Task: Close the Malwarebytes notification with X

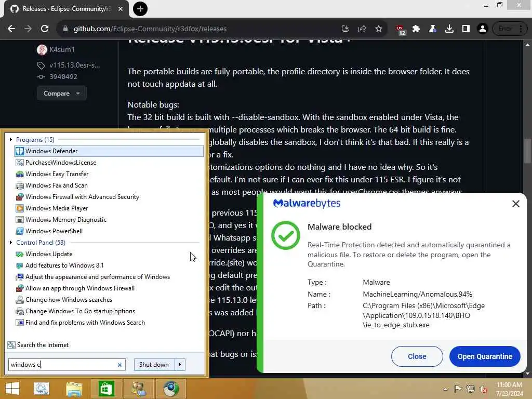Action: [x=516, y=204]
